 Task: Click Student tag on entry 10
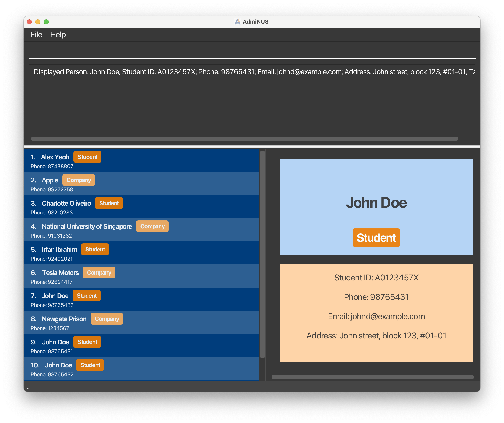[x=90, y=365]
